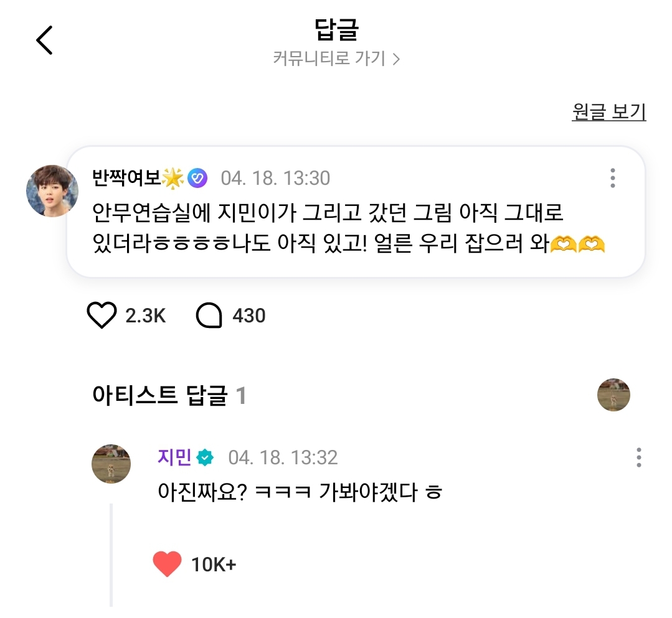Click the 10K+ like count
672x618 pixels.
point(214,565)
